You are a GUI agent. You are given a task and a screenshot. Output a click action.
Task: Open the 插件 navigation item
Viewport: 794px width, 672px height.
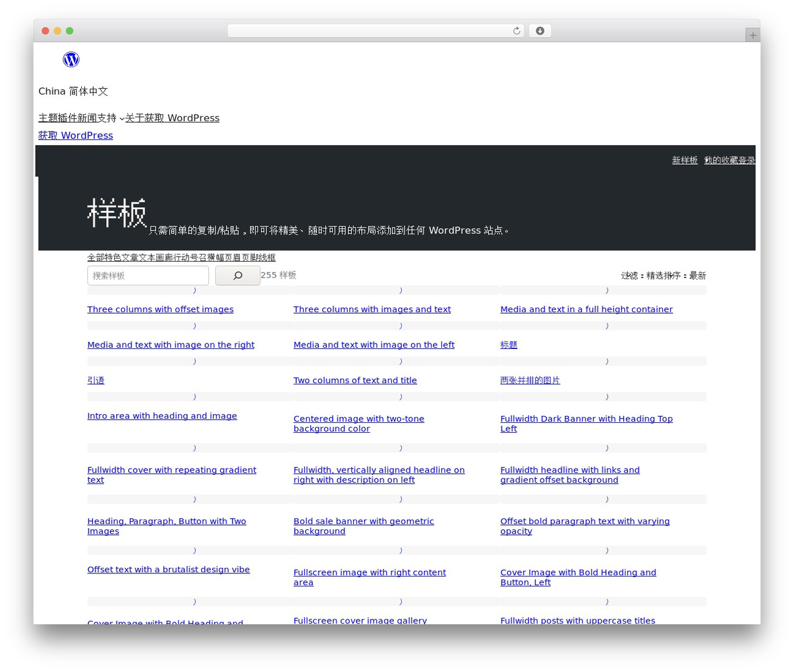click(x=67, y=118)
